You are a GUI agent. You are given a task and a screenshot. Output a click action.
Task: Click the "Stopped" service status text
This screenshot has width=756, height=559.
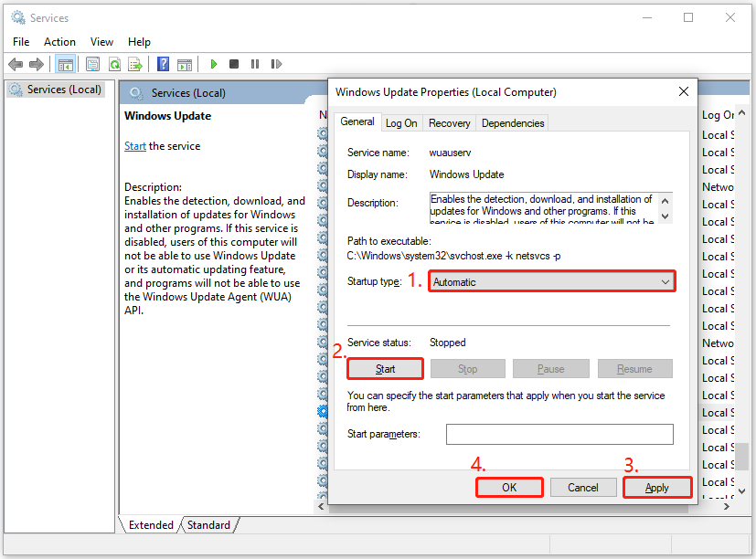coord(447,343)
